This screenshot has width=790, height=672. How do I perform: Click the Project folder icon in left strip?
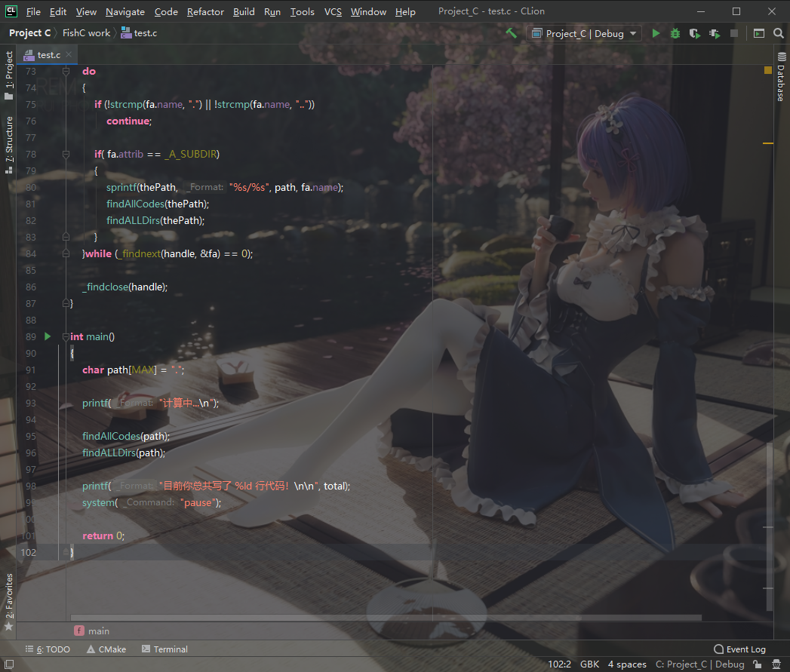tap(8, 97)
